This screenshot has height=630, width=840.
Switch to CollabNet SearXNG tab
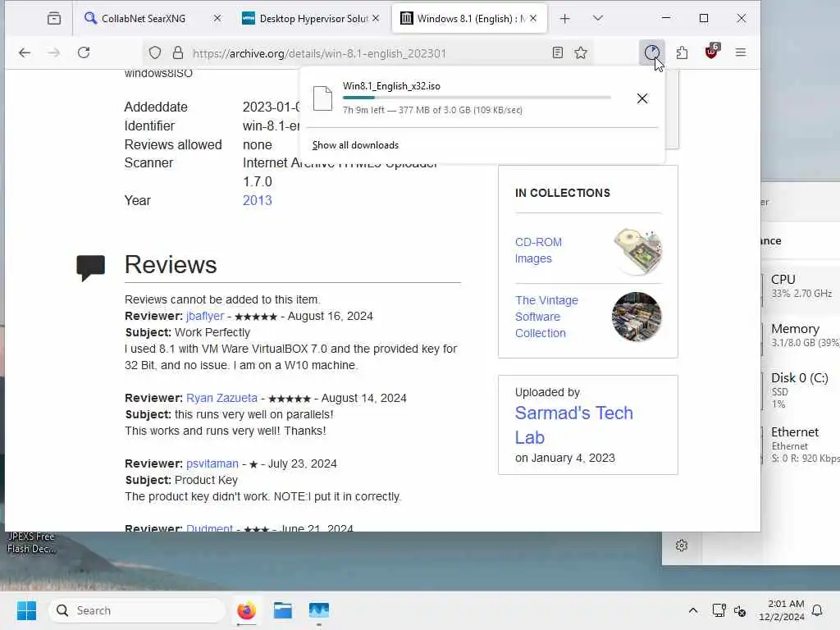click(143, 19)
